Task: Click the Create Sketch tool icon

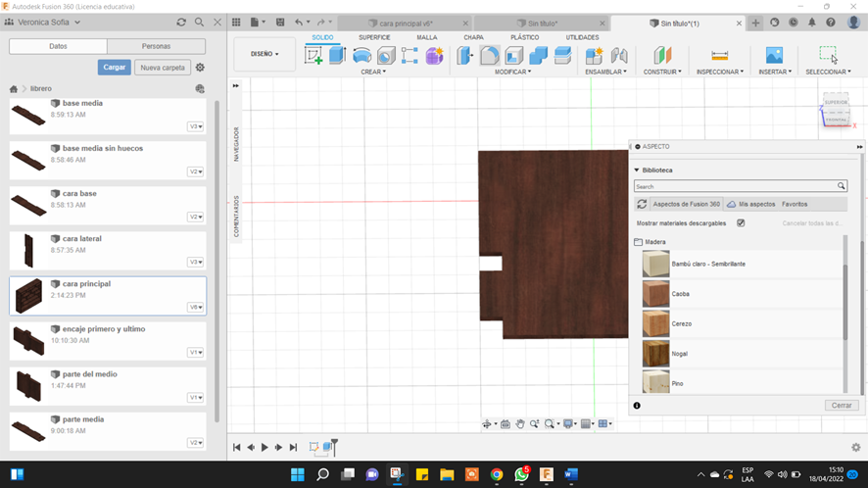Action: [x=313, y=56]
